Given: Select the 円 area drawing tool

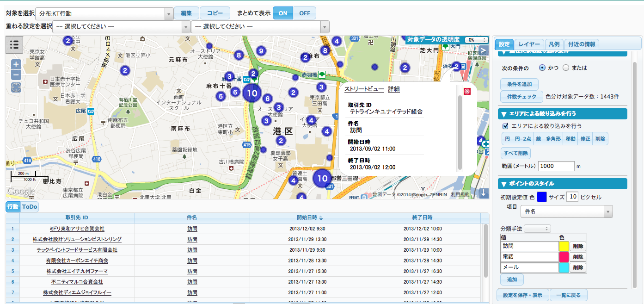Looking at the screenshot, I should (507, 138).
